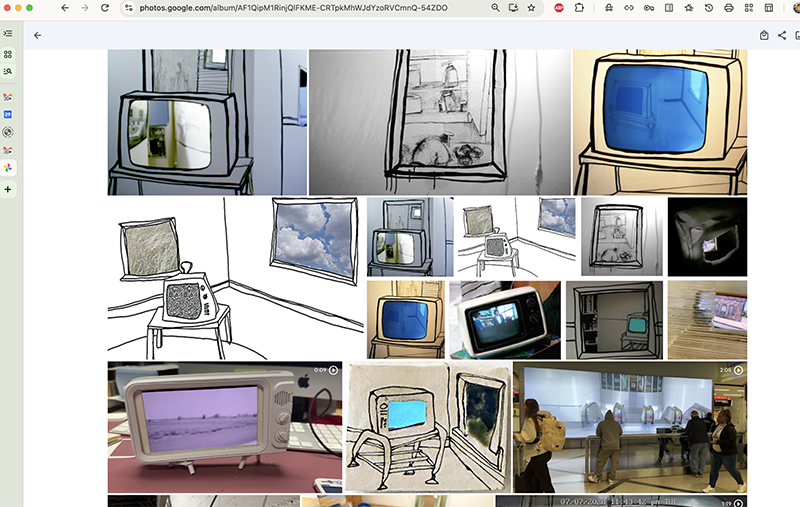Open the small room sketch with clouds thumbnail
Screen dimensions: 800x507
coord(517,237)
